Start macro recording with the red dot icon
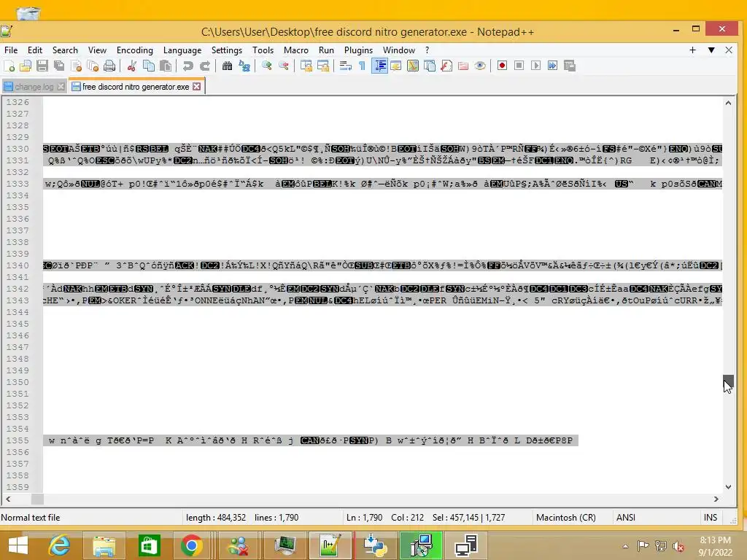The image size is (747, 560). 502,66
